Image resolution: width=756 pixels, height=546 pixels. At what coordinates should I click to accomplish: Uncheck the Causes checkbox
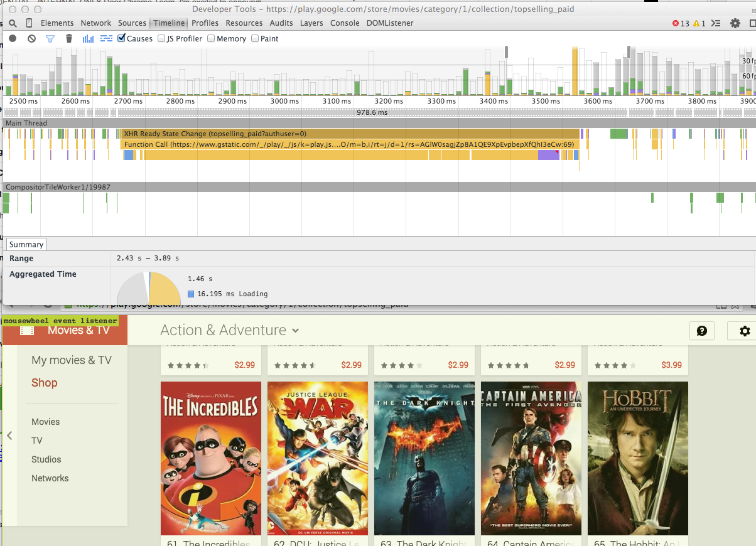[x=122, y=38]
